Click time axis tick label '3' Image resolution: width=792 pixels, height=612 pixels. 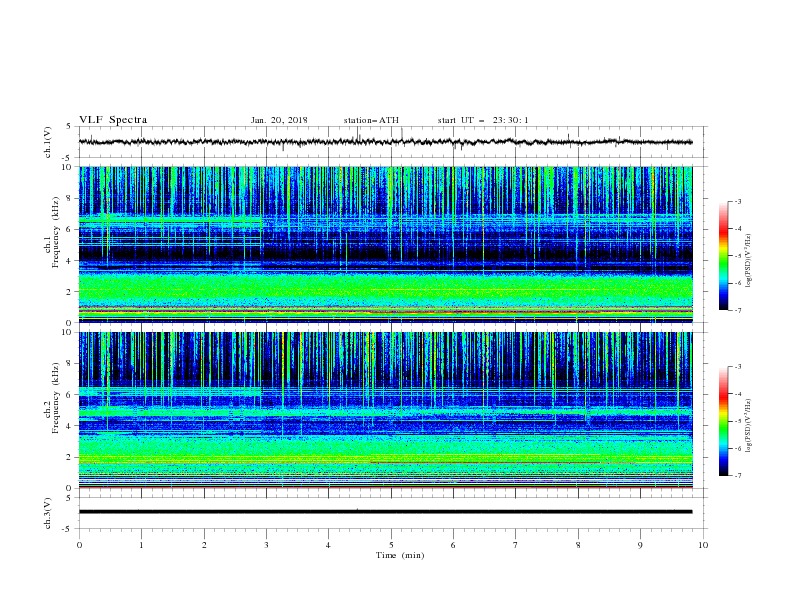pos(266,545)
